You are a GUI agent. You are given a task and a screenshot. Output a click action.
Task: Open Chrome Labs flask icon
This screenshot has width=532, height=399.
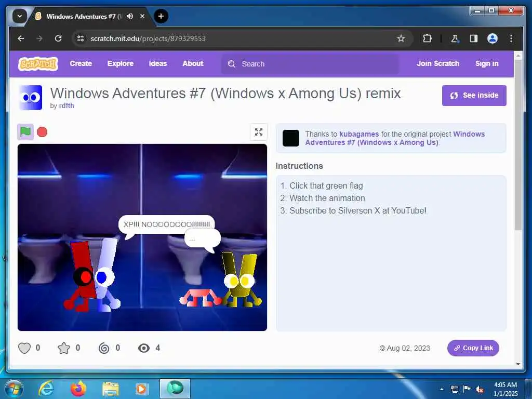pos(455,38)
